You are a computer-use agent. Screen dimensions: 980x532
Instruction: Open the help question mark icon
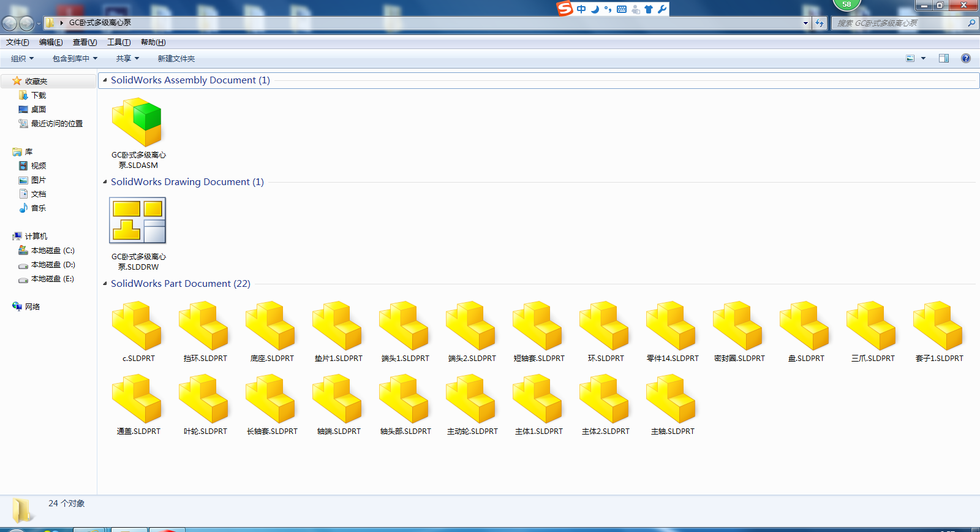coord(966,58)
